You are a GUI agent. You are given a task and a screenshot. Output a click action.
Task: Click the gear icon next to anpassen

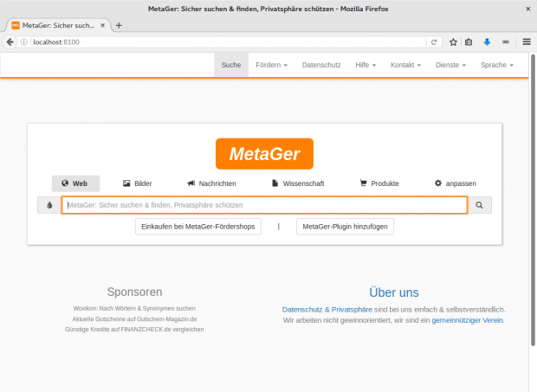pyautogui.click(x=438, y=183)
